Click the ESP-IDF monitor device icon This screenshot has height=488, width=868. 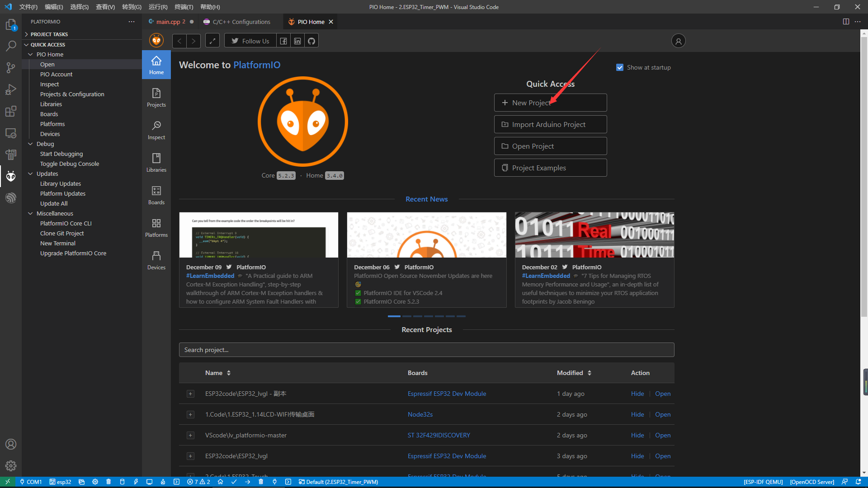(149, 482)
